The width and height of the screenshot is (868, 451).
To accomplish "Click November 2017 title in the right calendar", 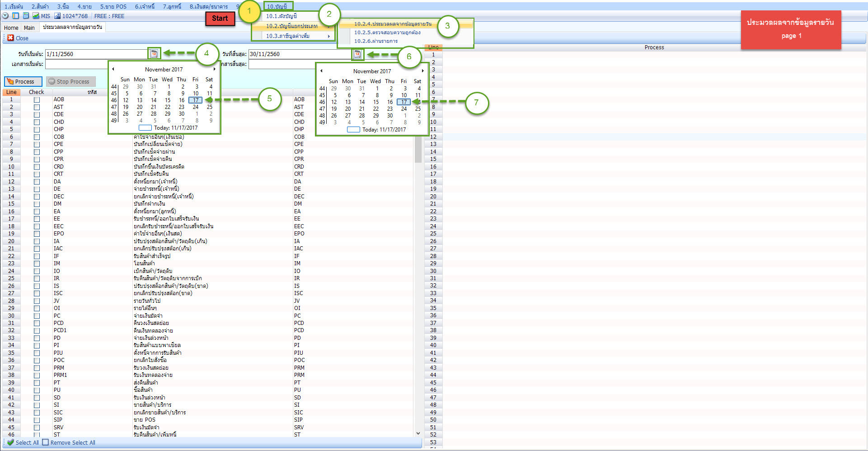I will click(372, 71).
